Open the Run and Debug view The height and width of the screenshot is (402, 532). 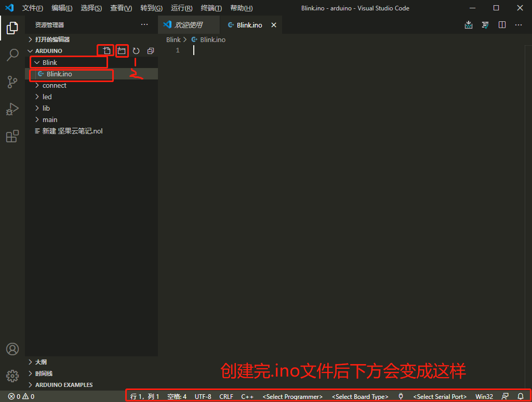coord(12,109)
